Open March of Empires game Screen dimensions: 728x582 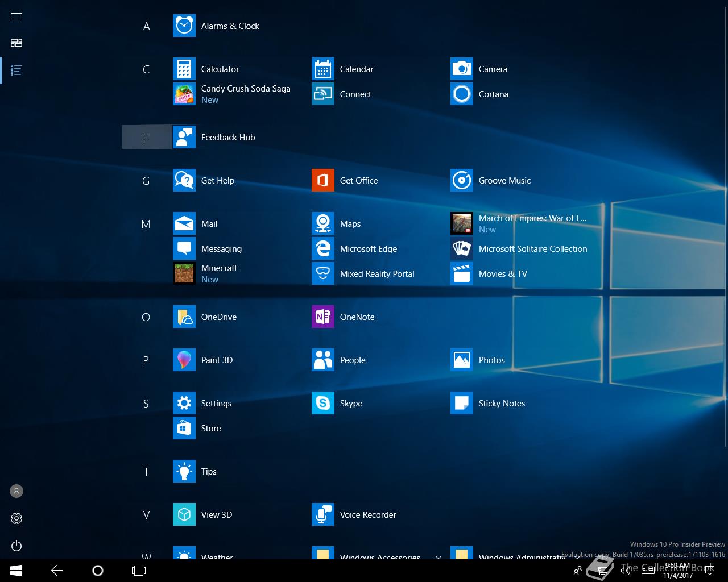point(518,224)
